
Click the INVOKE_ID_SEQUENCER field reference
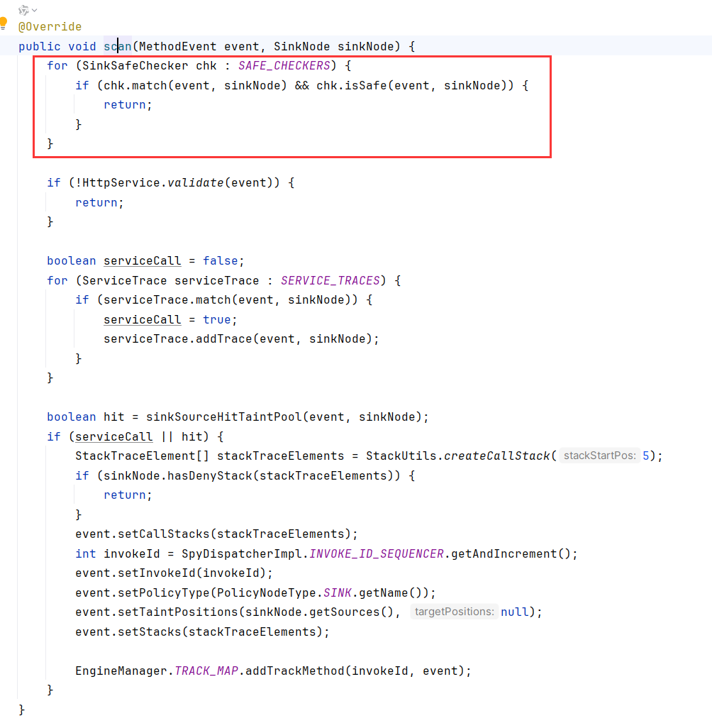(377, 553)
